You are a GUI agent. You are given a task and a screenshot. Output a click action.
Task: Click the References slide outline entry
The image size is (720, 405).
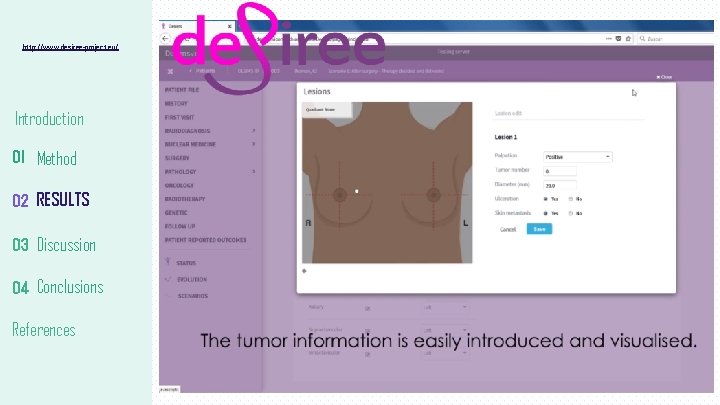pyautogui.click(x=44, y=330)
